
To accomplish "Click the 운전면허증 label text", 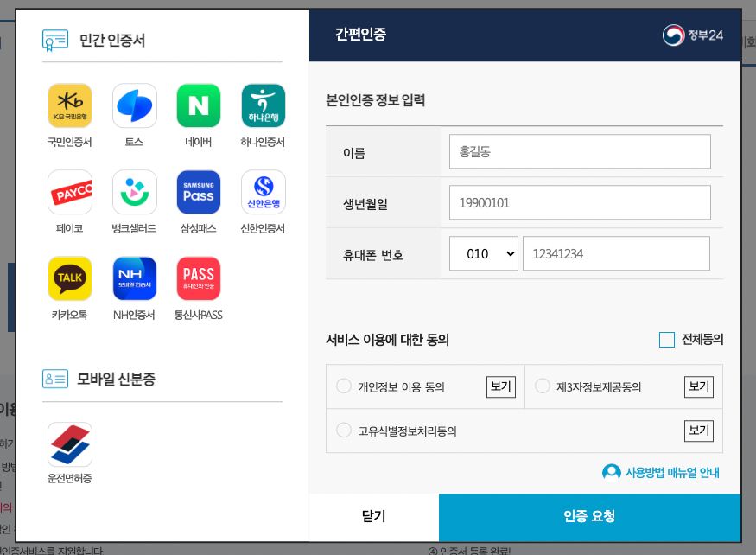I will coord(70,478).
